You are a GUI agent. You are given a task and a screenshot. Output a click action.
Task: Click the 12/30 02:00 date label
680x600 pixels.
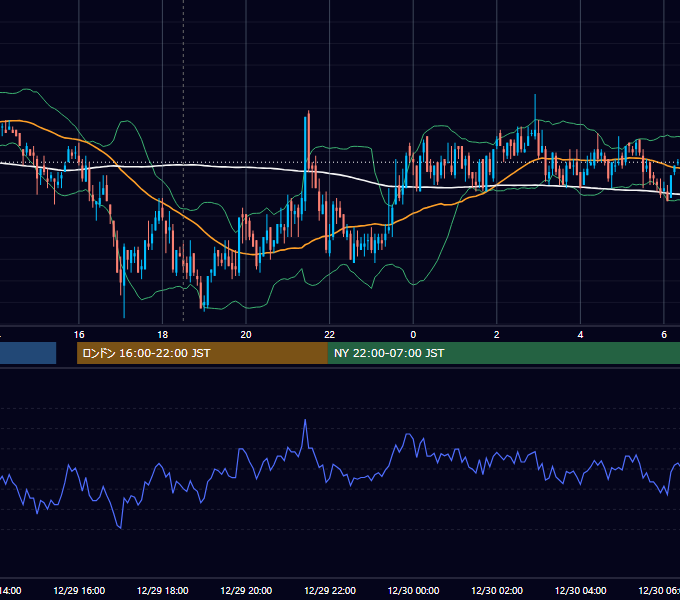pyautogui.click(x=497, y=591)
